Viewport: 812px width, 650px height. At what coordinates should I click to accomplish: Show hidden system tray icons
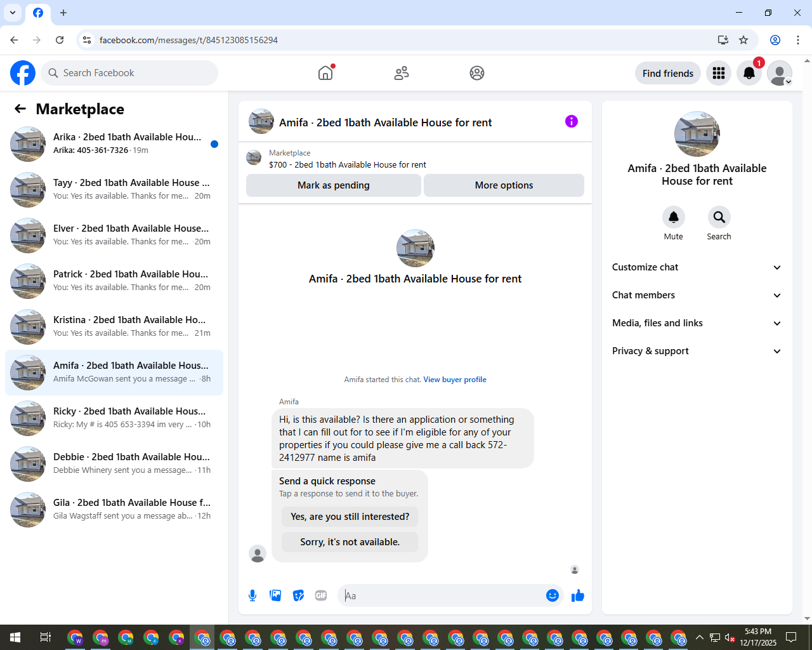pos(700,637)
